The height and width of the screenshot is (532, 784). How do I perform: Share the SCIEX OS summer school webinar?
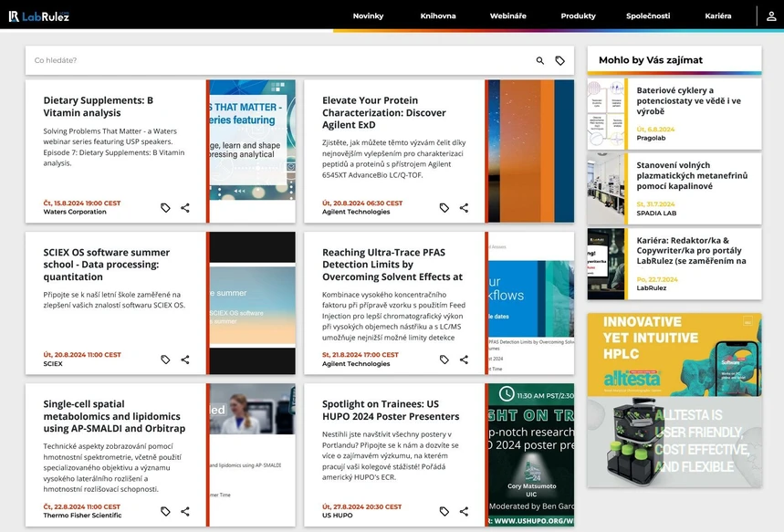[x=185, y=360]
